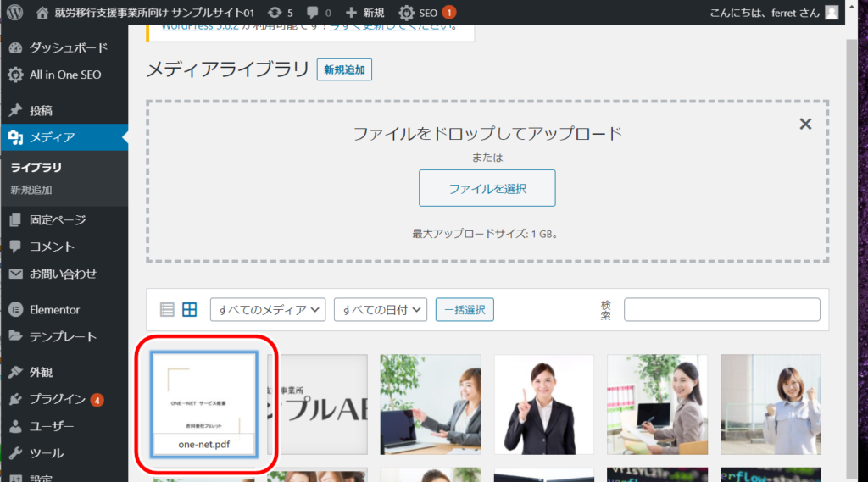The width and height of the screenshot is (868, 482).
Task: Open the 新規 menu in admin bar
Action: tap(364, 13)
